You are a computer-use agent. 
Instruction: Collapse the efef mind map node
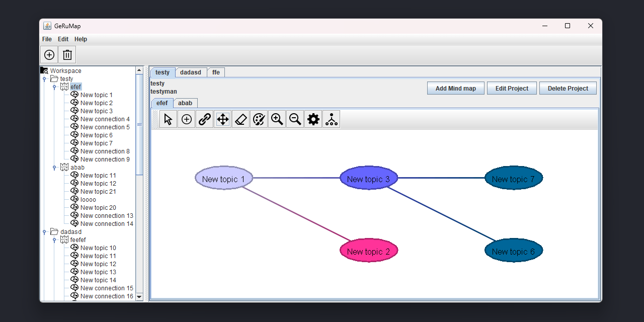pos(54,87)
